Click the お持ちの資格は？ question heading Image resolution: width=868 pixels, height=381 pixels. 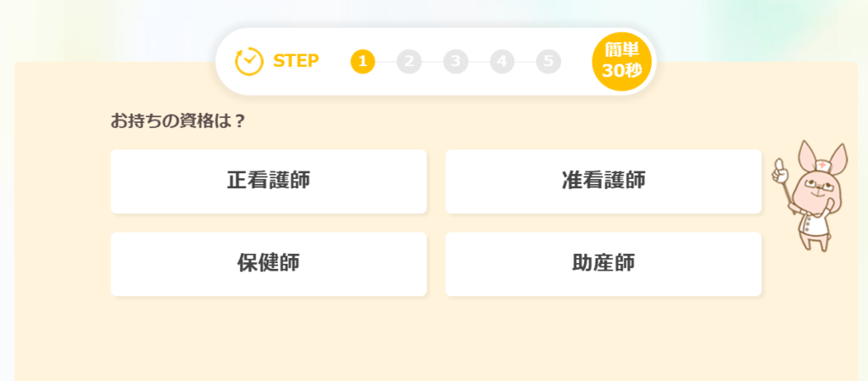pyautogui.click(x=178, y=120)
